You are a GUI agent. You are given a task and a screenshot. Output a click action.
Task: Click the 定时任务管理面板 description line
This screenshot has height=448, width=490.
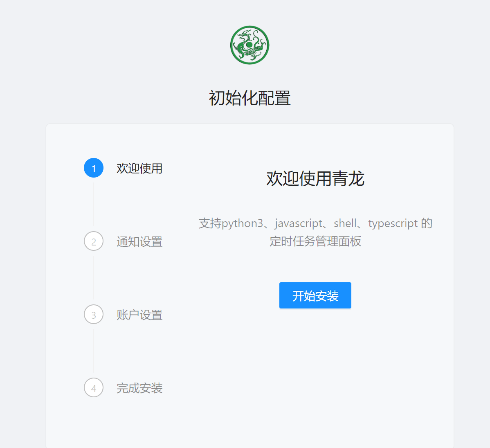pyautogui.click(x=315, y=241)
